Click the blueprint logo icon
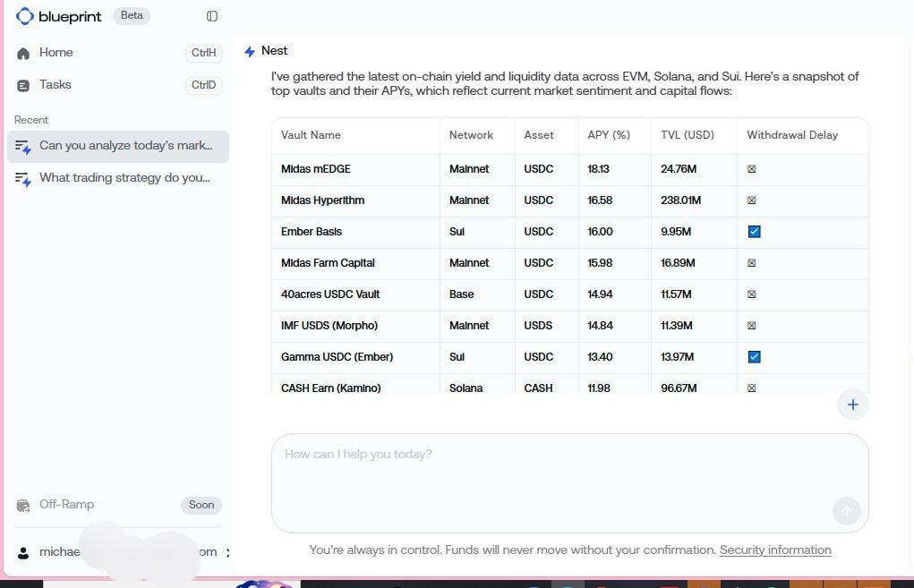This screenshot has width=914, height=588. pyautogui.click(x=24, y=16)
